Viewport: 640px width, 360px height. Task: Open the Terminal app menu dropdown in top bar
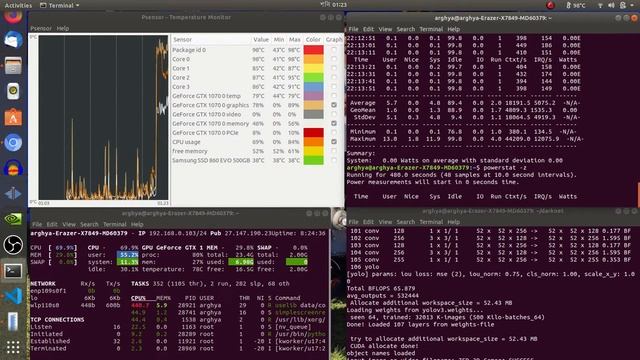coord(60,5)
